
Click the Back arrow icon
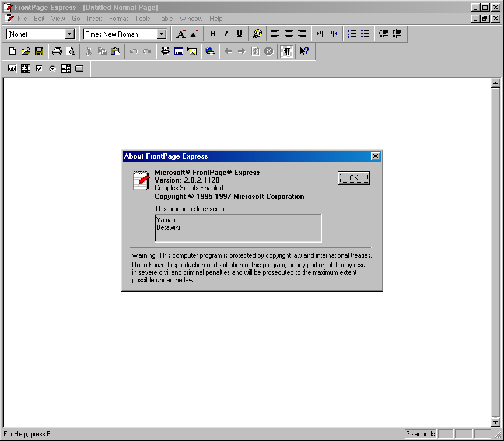[228, 51]
